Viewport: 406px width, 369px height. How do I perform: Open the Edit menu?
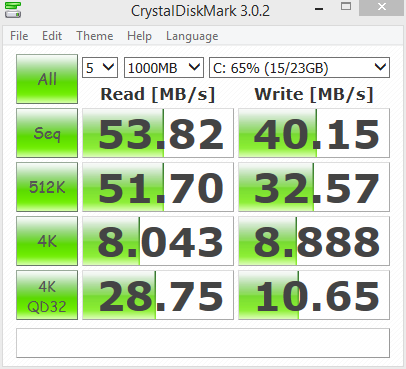point(52,36)
